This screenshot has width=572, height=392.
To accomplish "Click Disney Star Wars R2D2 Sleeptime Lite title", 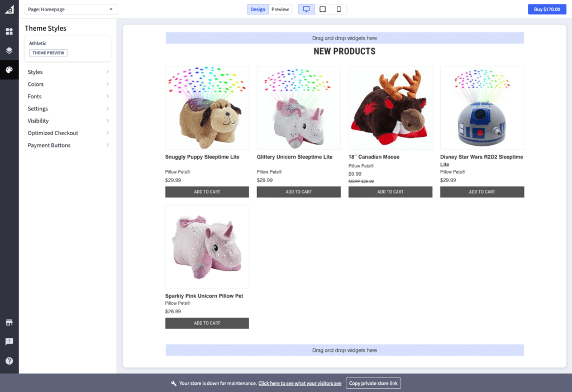I will pos(482,160).
